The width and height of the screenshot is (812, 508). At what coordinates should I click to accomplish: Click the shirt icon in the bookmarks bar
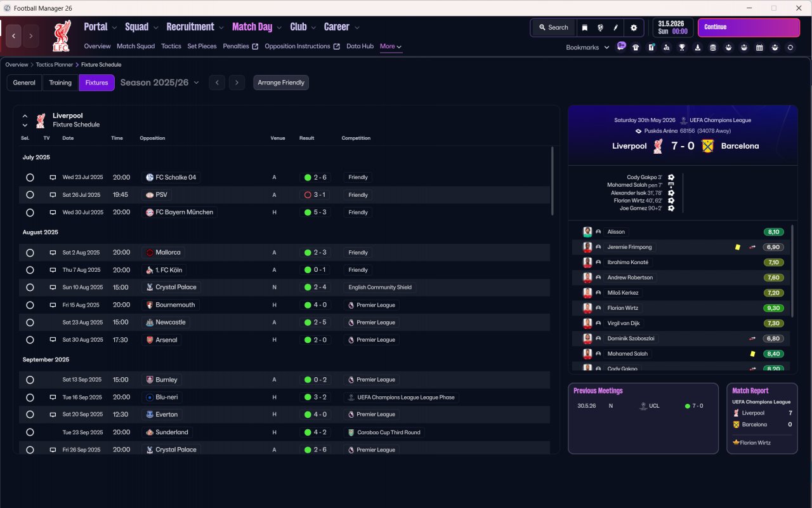tap(636, 48)
